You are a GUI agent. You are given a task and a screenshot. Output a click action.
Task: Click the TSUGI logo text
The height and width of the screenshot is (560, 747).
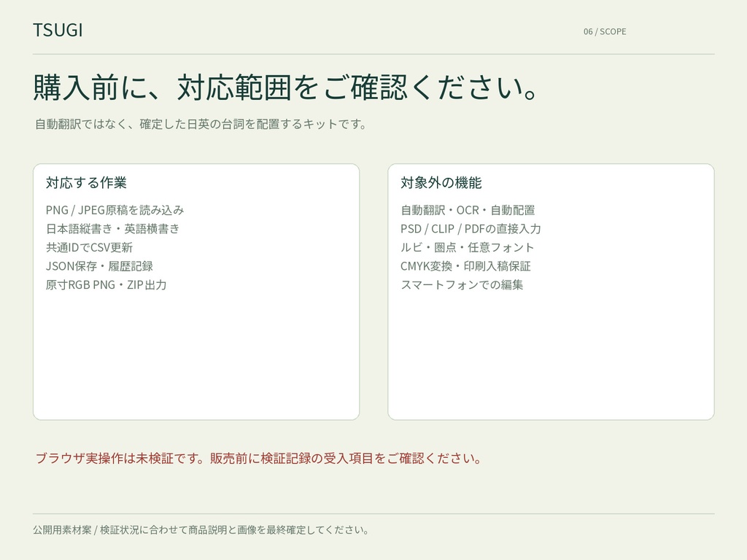[x=58, y=30]
